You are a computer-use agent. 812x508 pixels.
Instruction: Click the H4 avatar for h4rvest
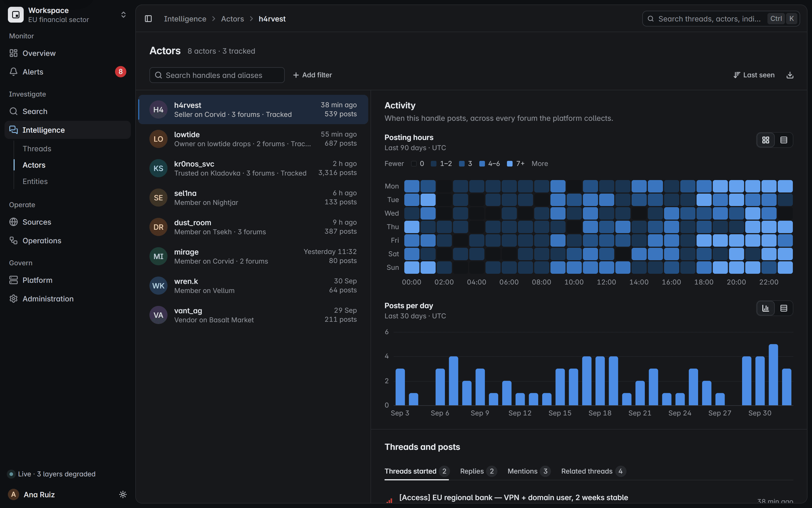click(158, 110)
